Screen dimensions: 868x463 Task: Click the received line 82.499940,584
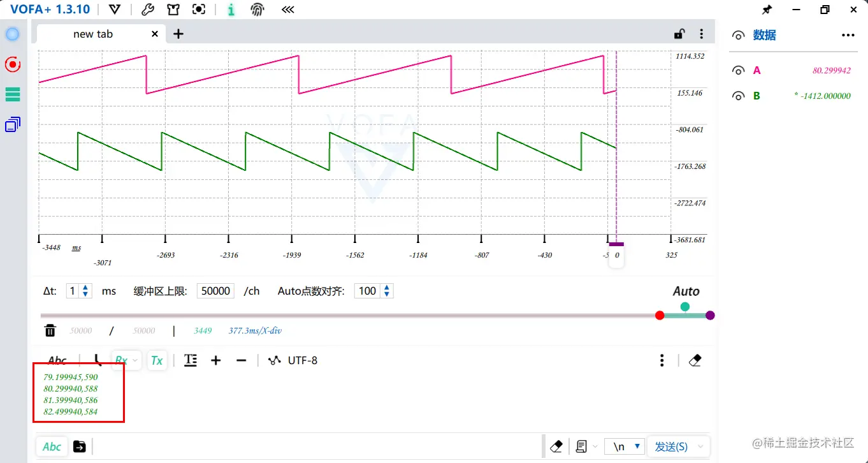click(71, 412)
